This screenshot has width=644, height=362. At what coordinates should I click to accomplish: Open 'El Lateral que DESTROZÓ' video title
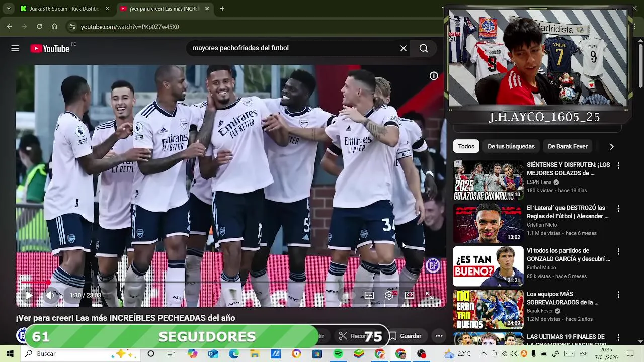click(568, 212)
